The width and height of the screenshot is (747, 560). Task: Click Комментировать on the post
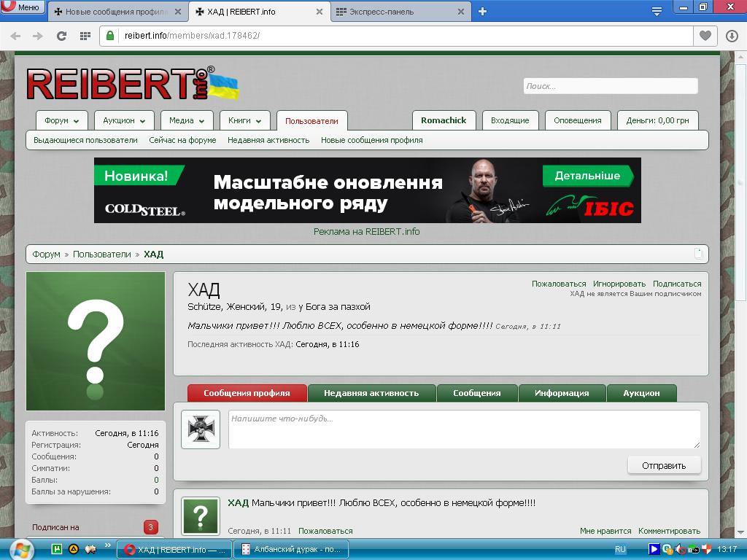(x=670, y=531)
